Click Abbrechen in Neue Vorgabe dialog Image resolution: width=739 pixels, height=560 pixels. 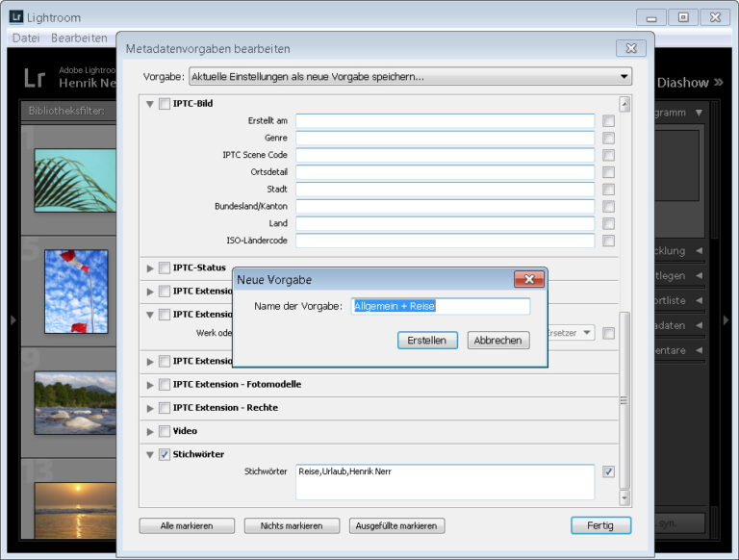(x=498, y=341)
